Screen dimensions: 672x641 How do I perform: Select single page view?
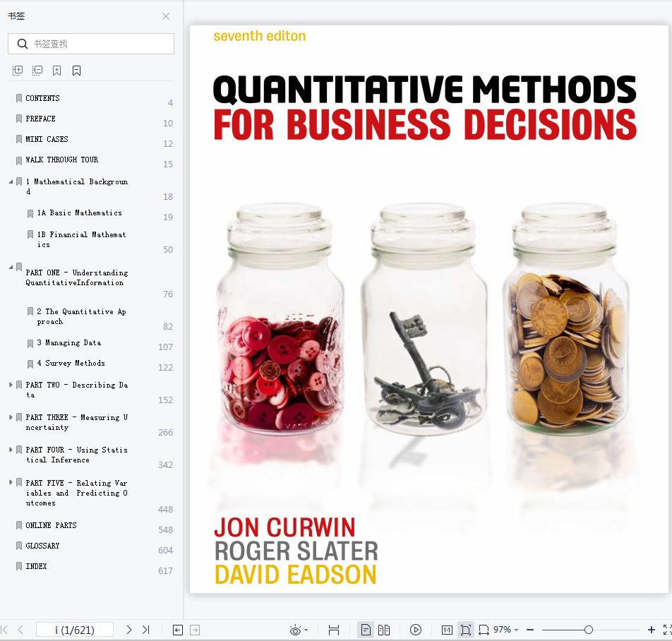click(366, 630)
